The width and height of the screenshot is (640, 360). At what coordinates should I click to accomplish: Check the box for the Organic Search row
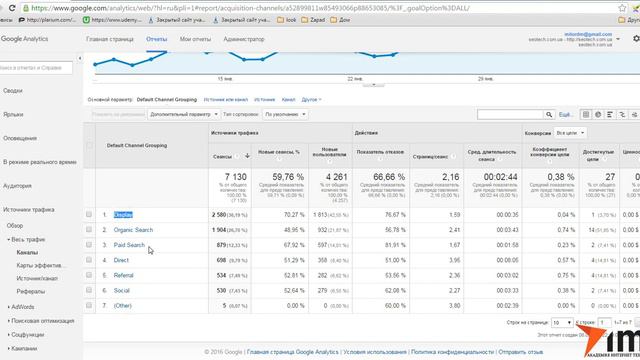tap(89, 229)
